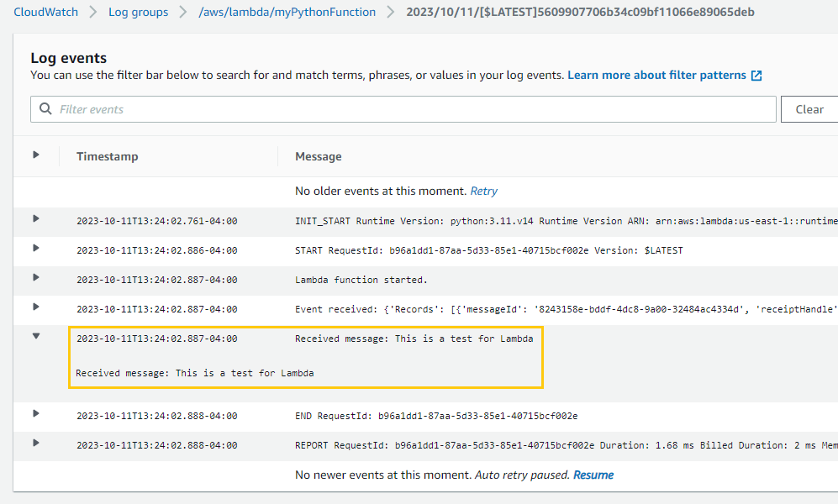Resume auto retry for newer events

[x=593, y=475]
